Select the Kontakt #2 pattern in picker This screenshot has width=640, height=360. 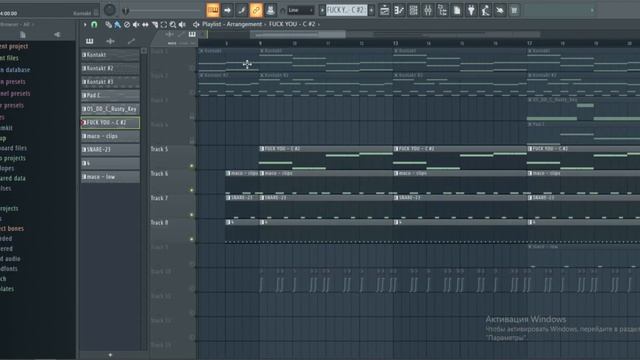[110, 68]
